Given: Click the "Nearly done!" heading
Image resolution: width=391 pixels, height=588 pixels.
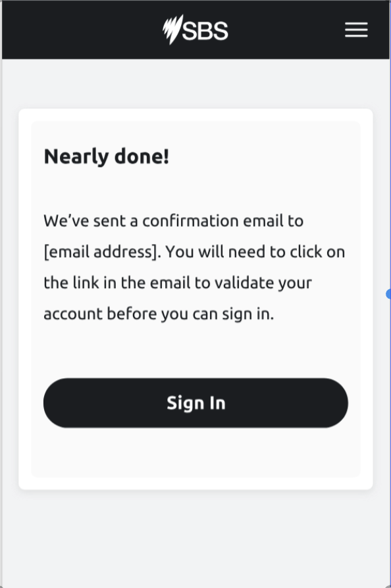Looking at the screenshot, I should pos(106,156).
